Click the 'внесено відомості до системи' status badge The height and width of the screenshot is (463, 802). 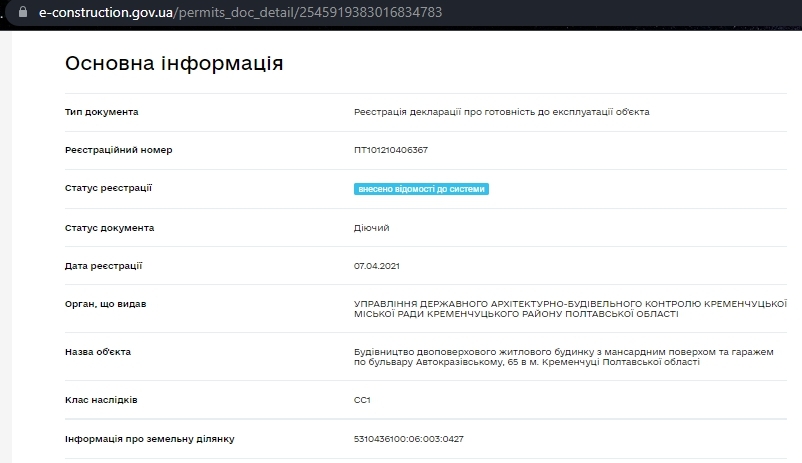(421, 189)
